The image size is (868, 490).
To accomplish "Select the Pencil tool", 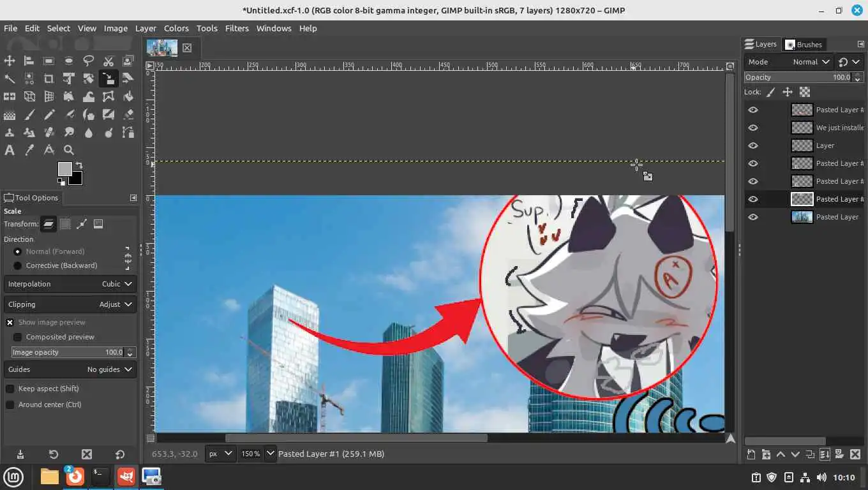I will pos(49,115).
